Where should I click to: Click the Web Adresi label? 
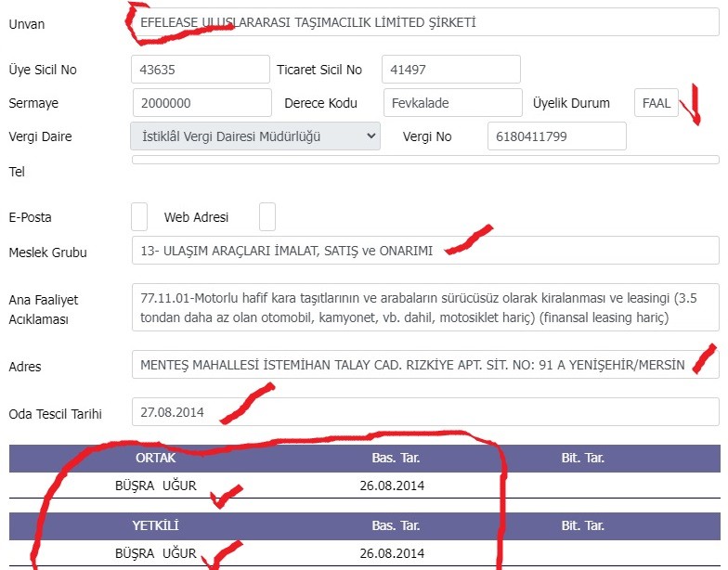coord(197,217)
